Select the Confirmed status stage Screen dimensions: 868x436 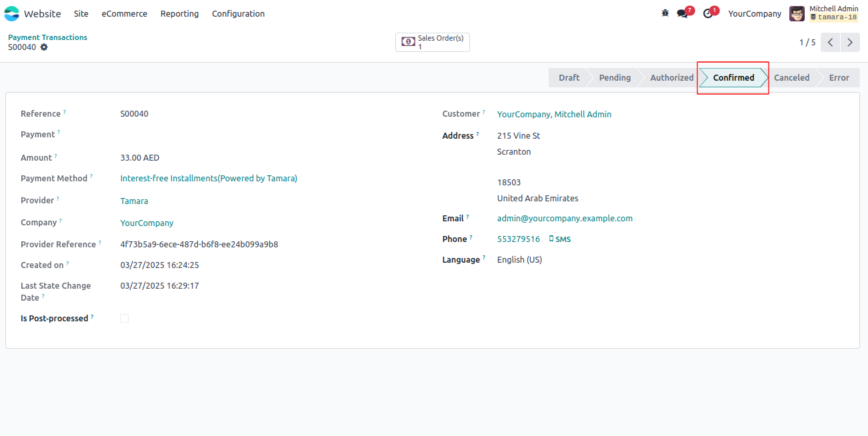click(733, 77)
